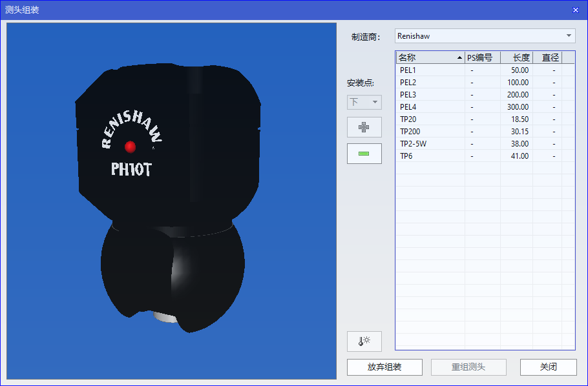Select the PEL3 row
The image size is (588, 386).
pos(485,95)
